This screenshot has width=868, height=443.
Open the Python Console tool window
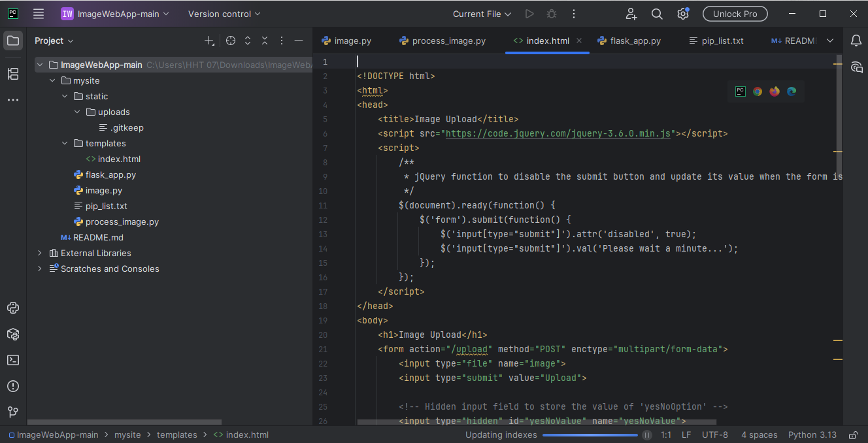(13, 308)
